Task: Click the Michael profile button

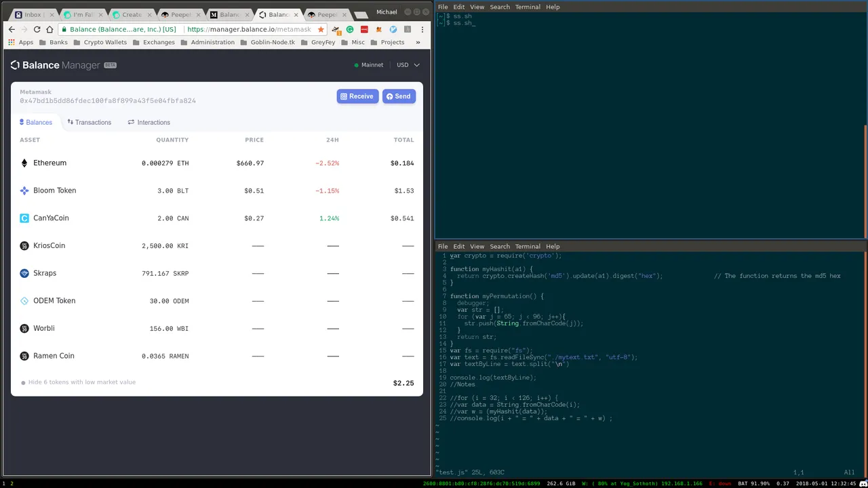Action: tap(387, 12)
